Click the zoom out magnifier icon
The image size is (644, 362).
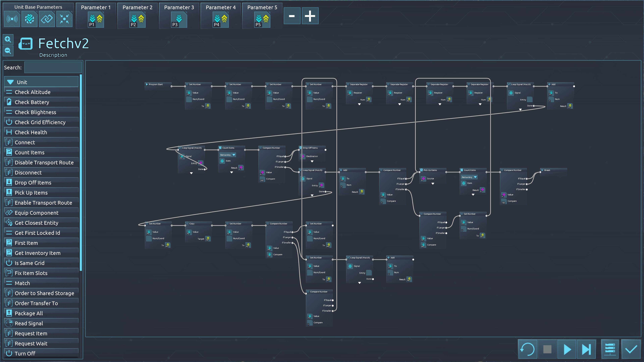8,51
